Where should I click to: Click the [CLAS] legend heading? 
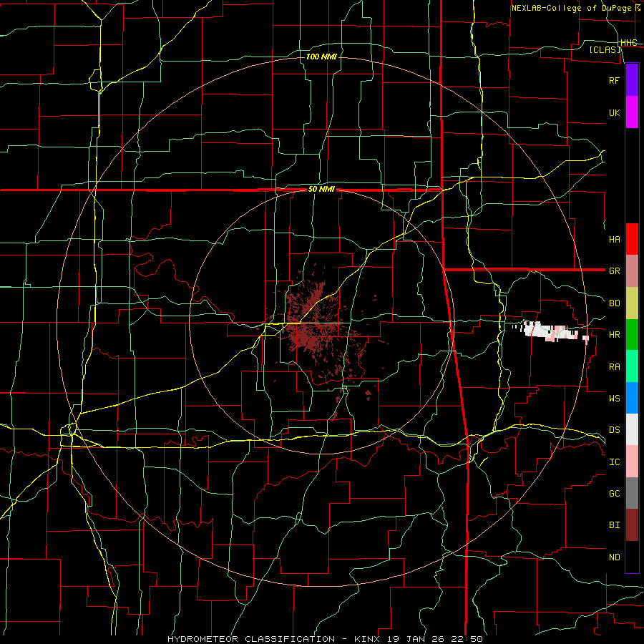click(x=605, y=49)
